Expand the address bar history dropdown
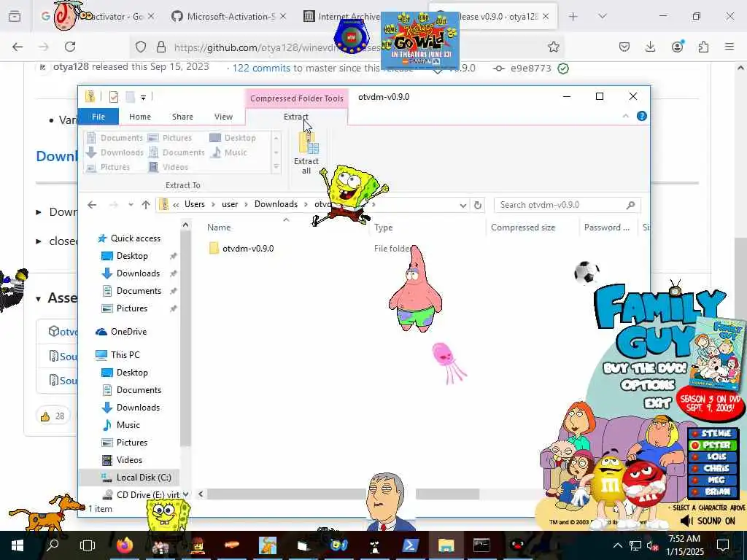The height and width of the screenshot is (560, 747). coord(462,205)
